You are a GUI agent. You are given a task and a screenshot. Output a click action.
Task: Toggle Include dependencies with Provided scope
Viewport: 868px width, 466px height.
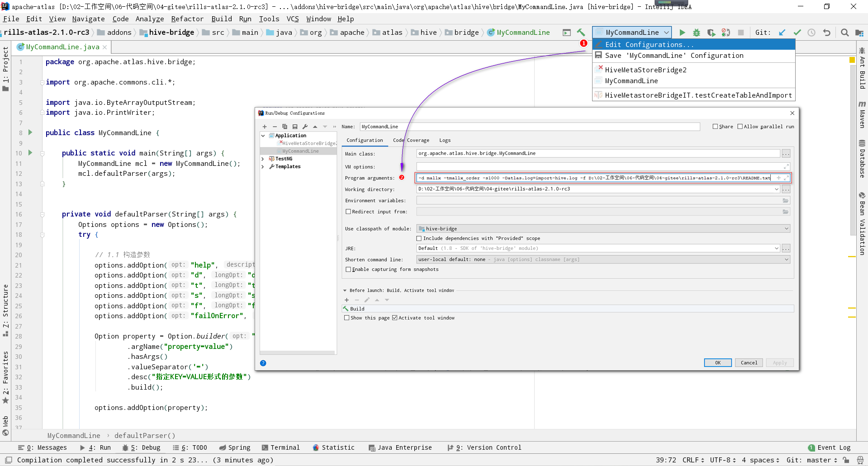[419, 238]
